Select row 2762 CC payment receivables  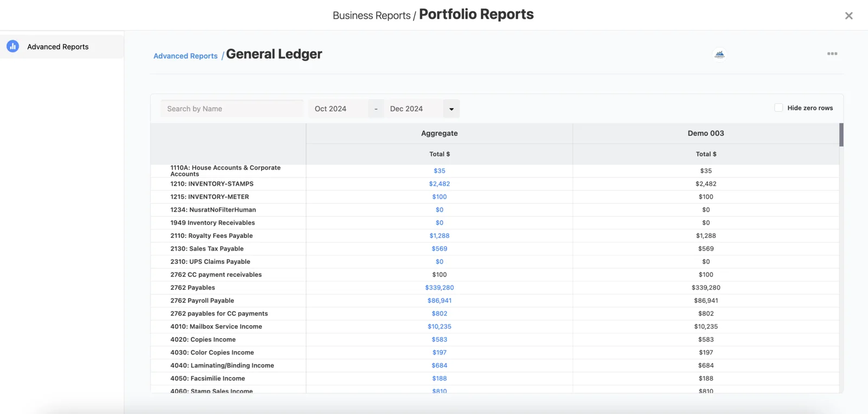[216, 275]
